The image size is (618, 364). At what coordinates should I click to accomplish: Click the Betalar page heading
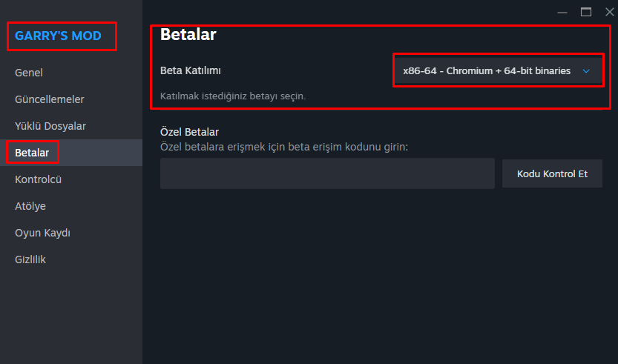click(188, 34)
